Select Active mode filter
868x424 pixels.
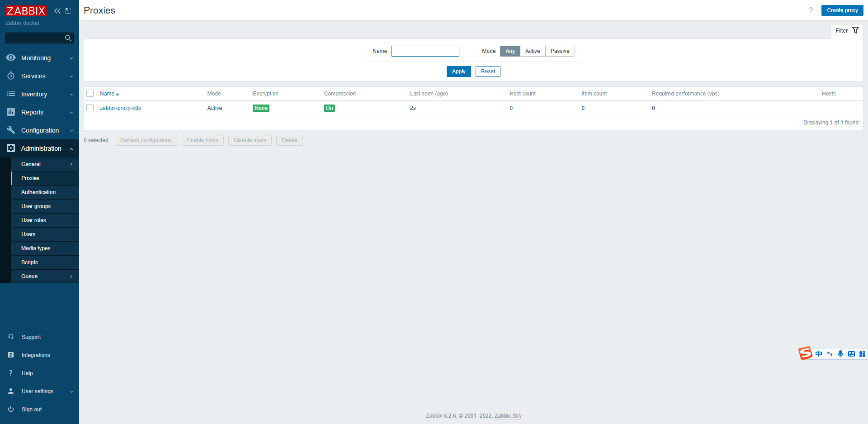(533, 51)
